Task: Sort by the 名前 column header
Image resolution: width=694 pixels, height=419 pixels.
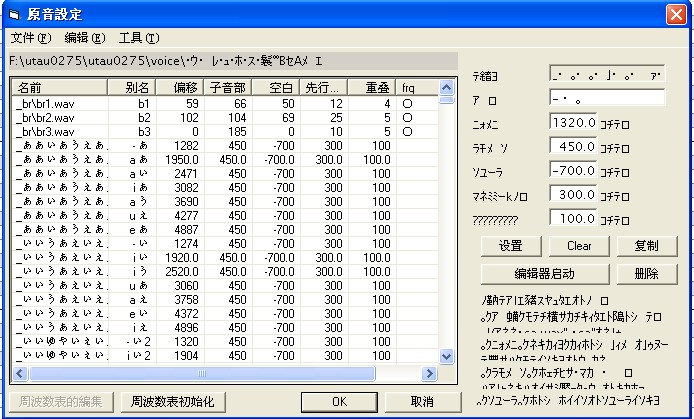Action: click(x=59, y=88)
